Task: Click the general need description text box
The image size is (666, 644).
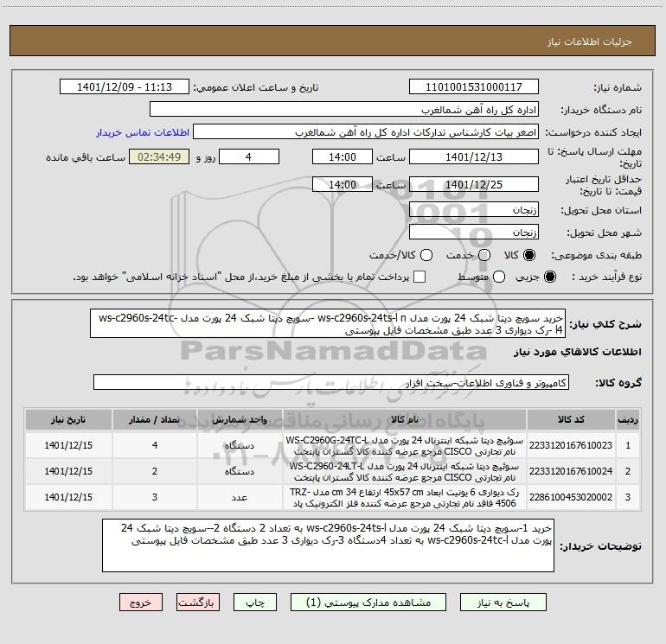Action: tap(328, 323)
